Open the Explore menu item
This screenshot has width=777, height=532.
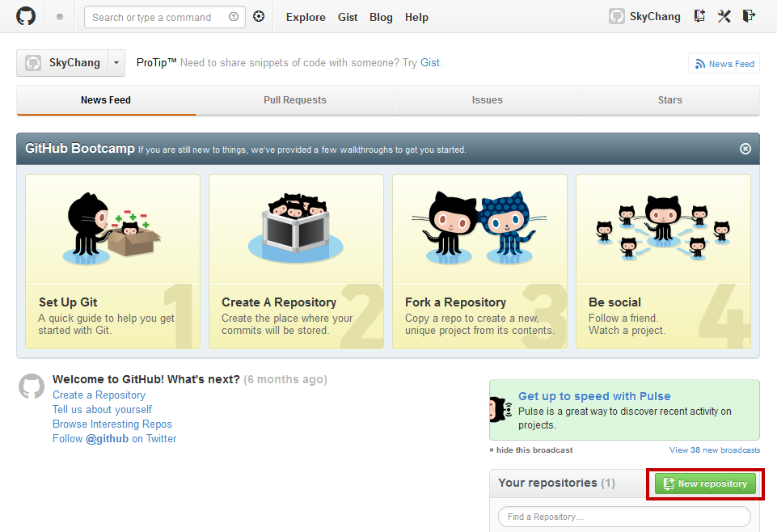[306, 17]
